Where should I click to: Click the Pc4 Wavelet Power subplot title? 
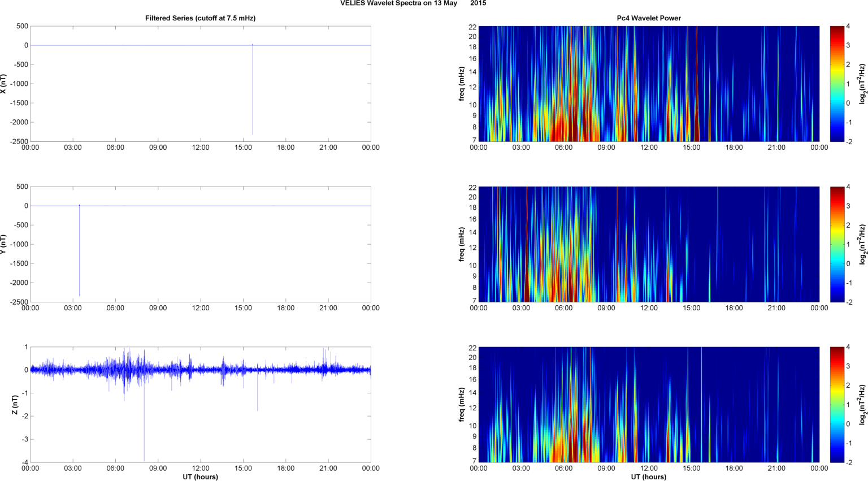[648, 18]
